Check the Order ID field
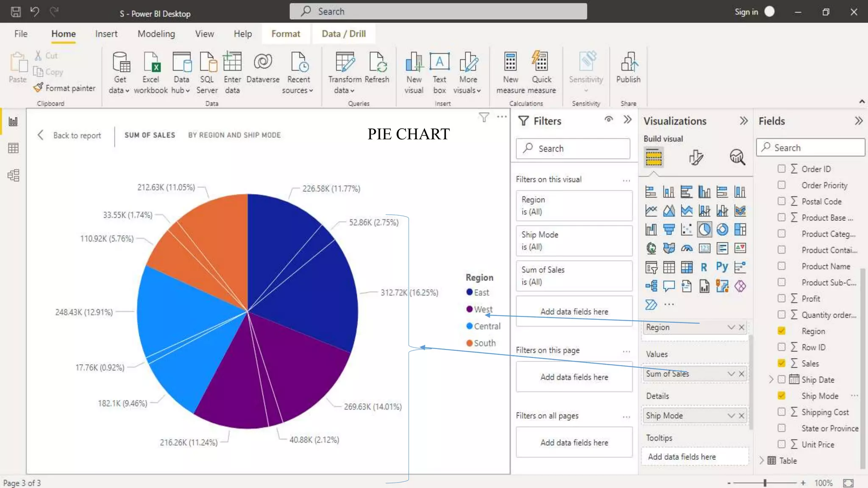This screenshot has width=868, height=488. pos(782,169)
